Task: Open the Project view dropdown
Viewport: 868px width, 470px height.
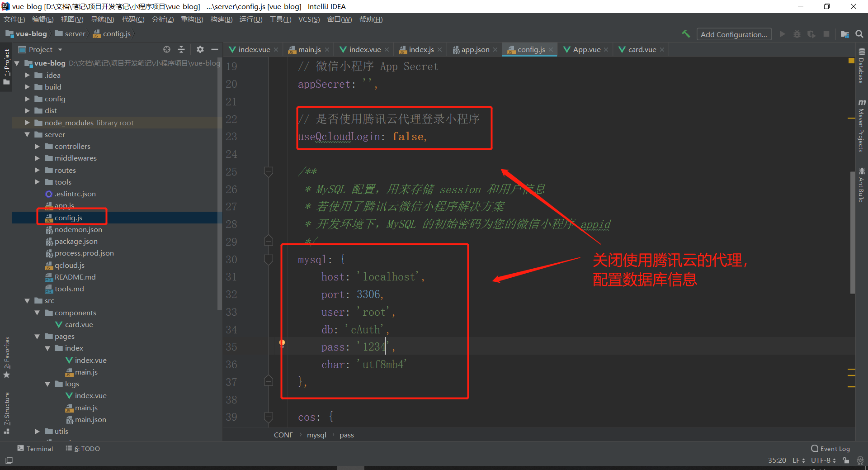Action: point(60,50)
